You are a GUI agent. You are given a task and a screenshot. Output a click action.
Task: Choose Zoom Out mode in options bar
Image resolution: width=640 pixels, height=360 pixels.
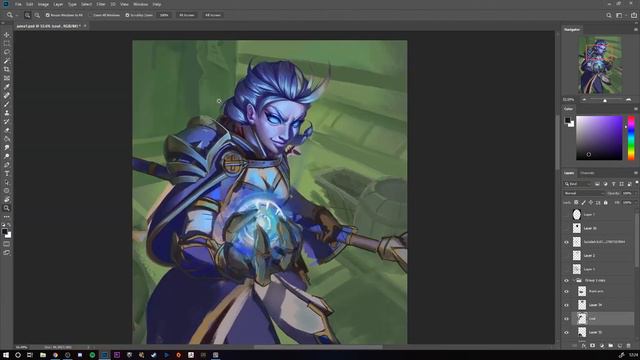point(37,15)
